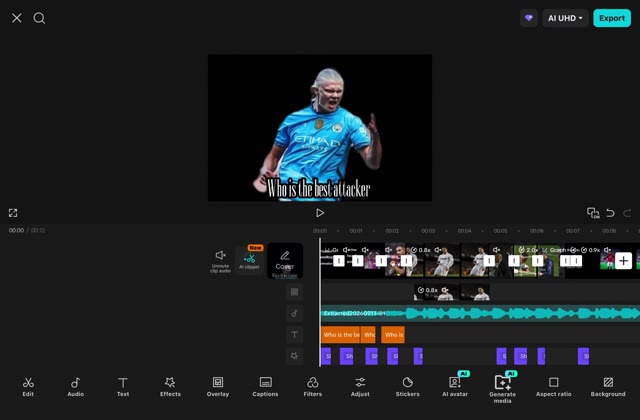This screenshot has width=640, height=420.
Task: Click the Export button
Action: (x=612, y=18)
